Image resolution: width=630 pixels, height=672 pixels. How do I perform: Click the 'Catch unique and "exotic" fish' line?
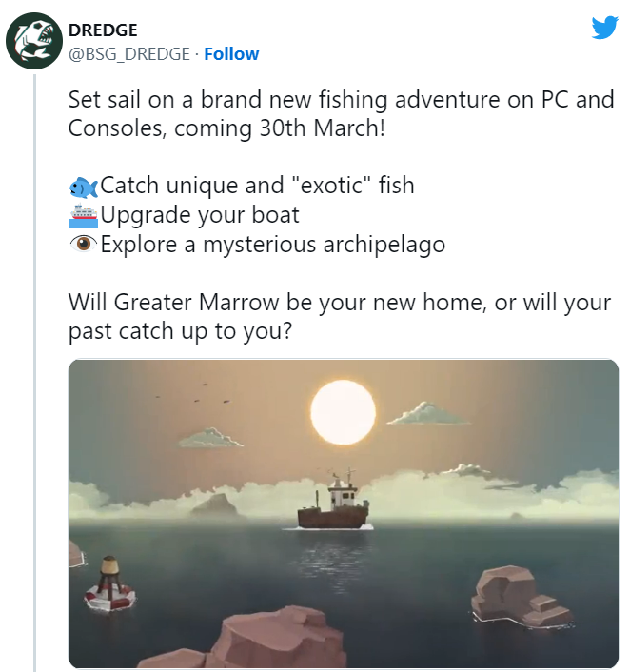pyautogui.click(x=257, y=186)
